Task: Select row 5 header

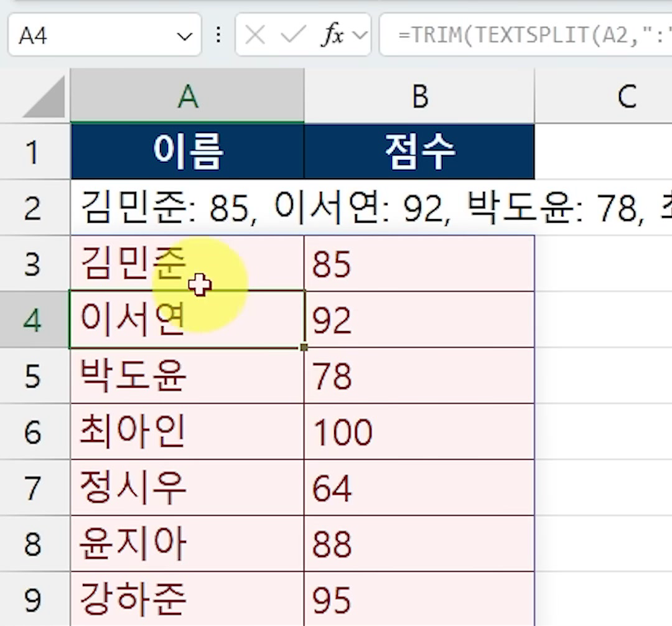Action: [x=34, y=376]
